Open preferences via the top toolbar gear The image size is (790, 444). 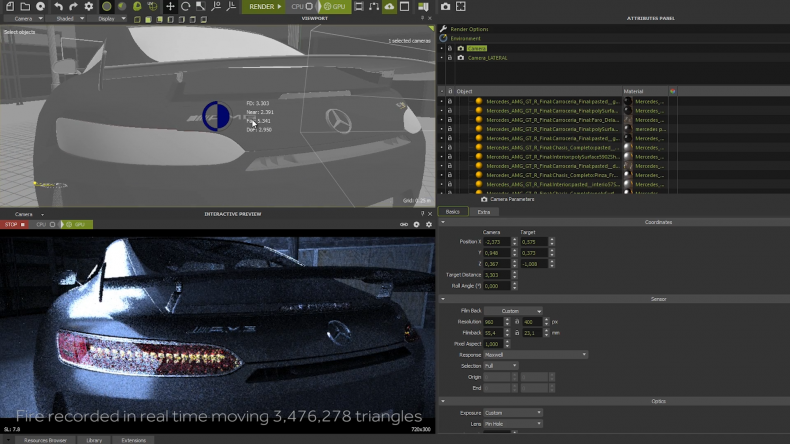click(89, 7)
